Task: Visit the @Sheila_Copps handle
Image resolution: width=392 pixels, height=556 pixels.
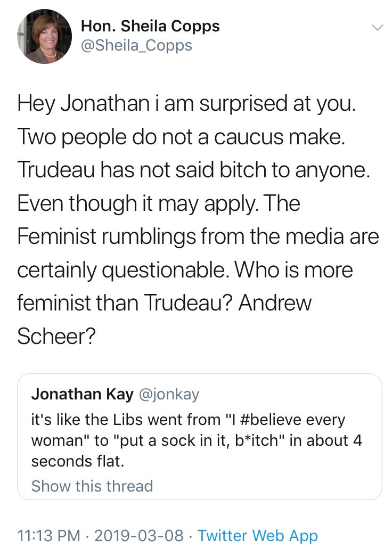Action: tap(136, 45)
